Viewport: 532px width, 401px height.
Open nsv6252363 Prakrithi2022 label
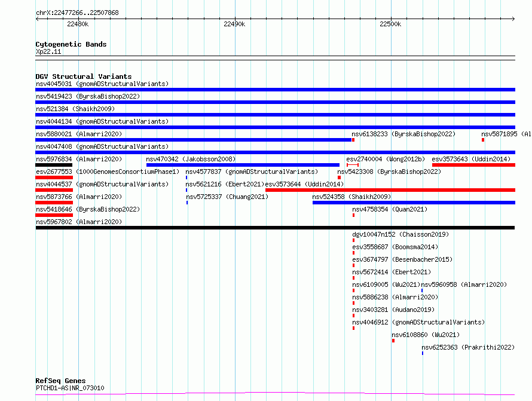(468, 347)
